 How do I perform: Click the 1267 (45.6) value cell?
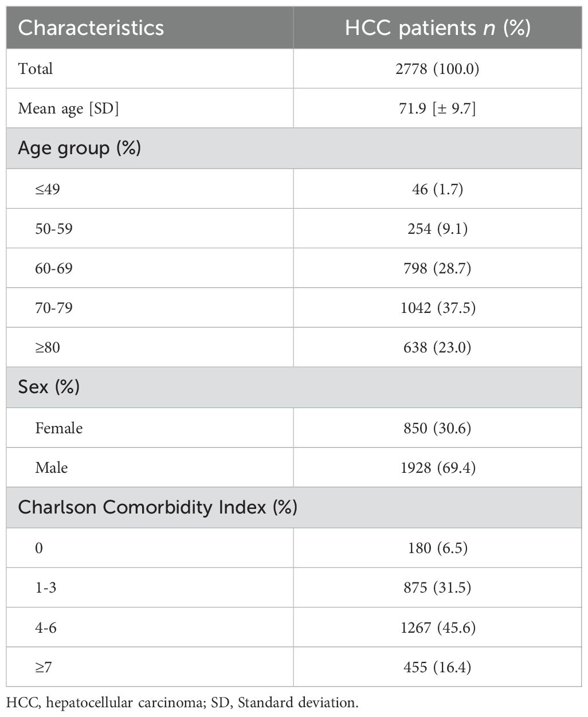pos(438,628)
